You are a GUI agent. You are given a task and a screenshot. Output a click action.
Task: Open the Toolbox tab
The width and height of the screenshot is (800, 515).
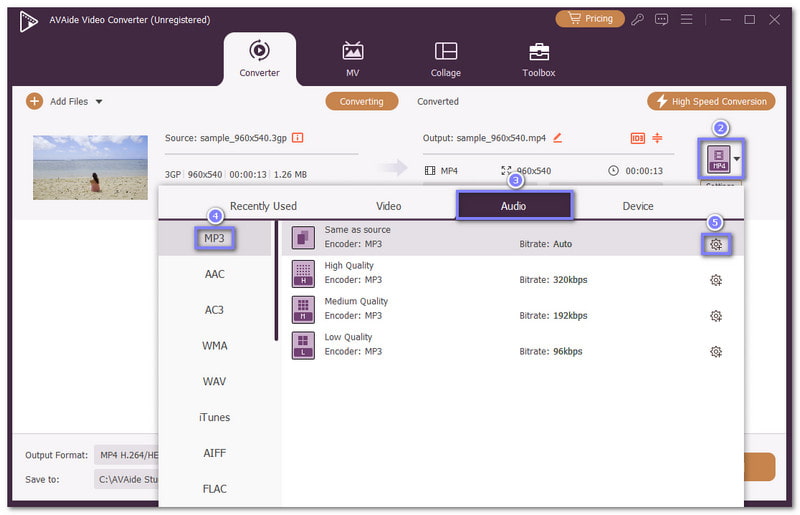pos(539,59)
